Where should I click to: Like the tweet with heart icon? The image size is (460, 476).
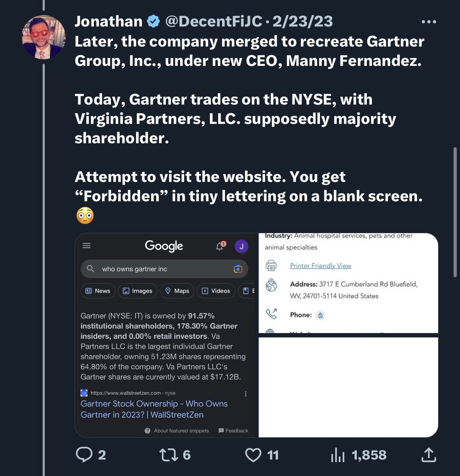pos(253,455)
